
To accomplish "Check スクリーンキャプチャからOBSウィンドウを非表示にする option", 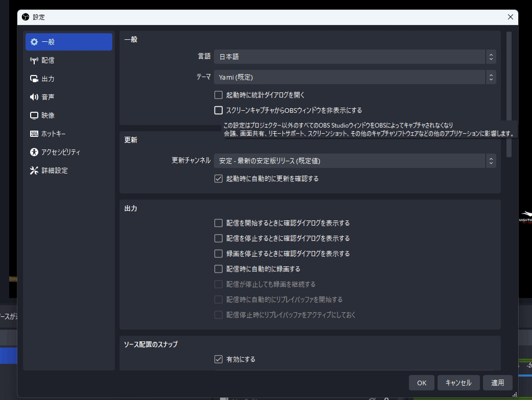I will coord(218,110).
